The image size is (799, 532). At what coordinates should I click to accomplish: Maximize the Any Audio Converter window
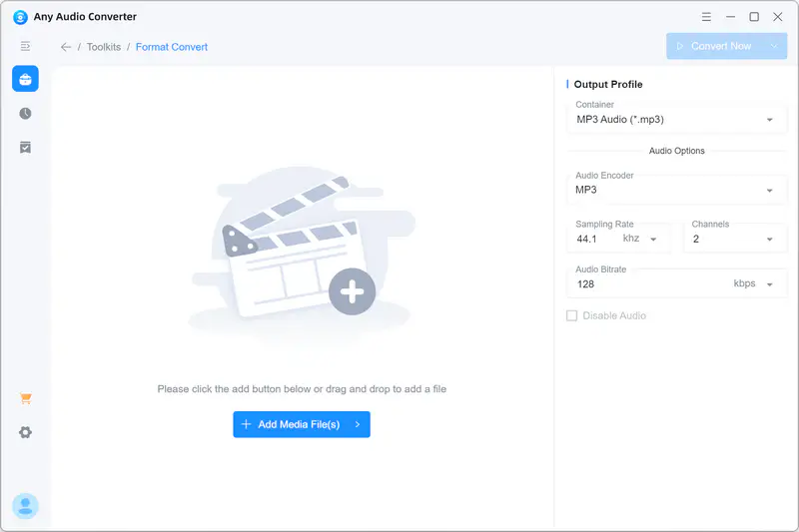pyautogui.click(x=754, y=17)
